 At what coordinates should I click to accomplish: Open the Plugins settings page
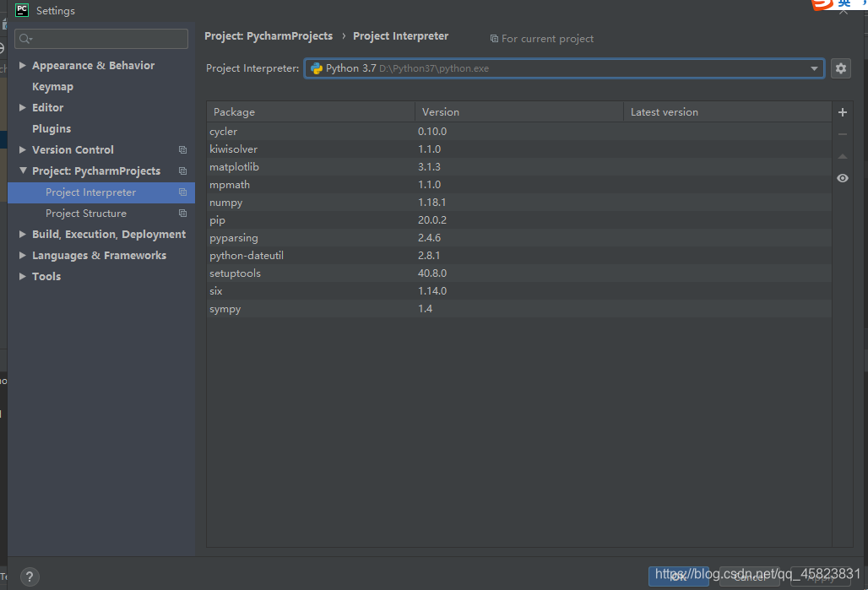52,129
